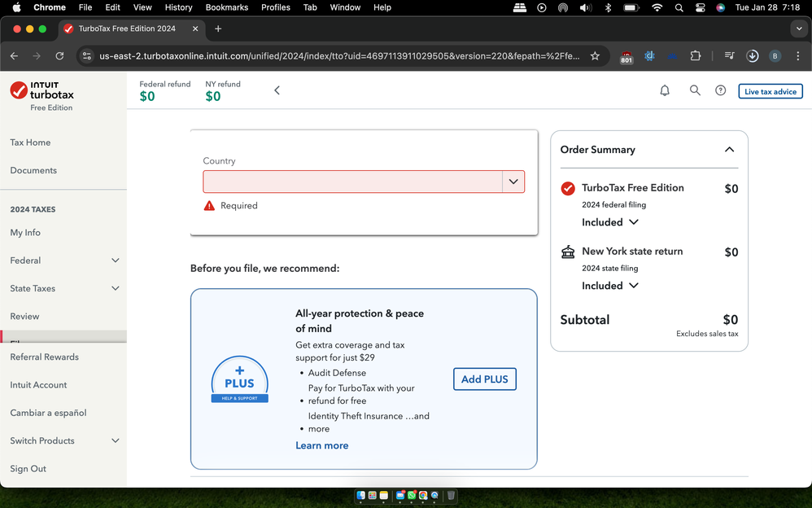Open the notifications bell
This screenshot has width=812, height=508.
point(665,90)
